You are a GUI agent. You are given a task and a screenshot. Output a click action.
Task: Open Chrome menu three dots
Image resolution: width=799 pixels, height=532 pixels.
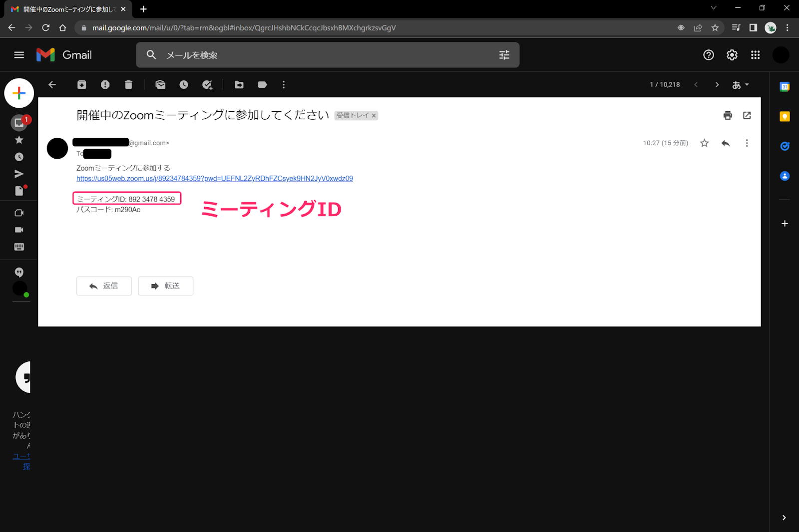pos(788,28)
